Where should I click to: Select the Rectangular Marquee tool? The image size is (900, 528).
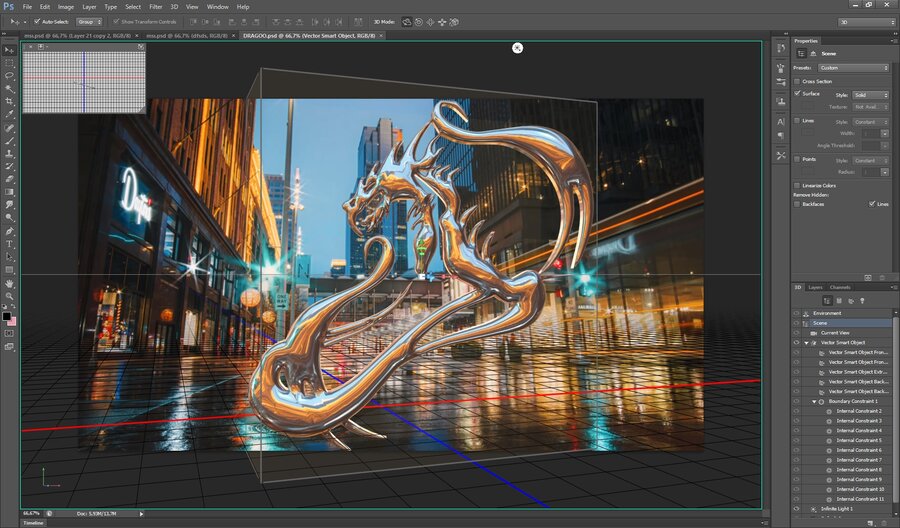[9, 63]
